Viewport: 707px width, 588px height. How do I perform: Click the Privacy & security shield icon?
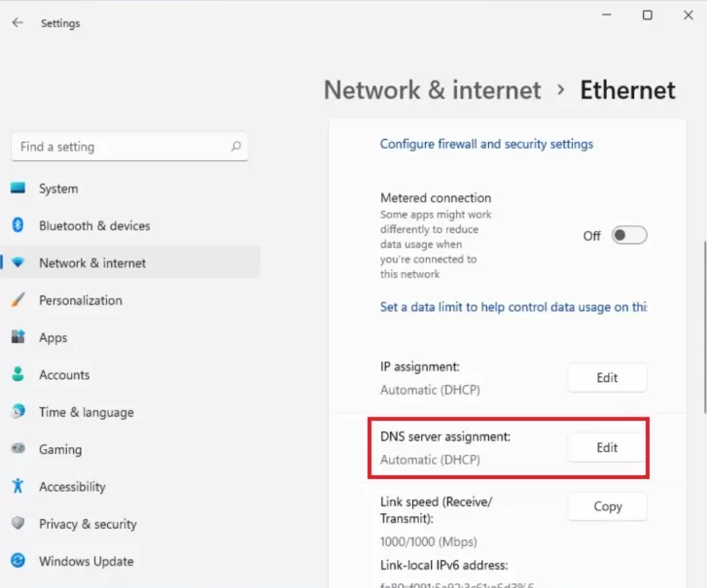[x=18, y=523]
